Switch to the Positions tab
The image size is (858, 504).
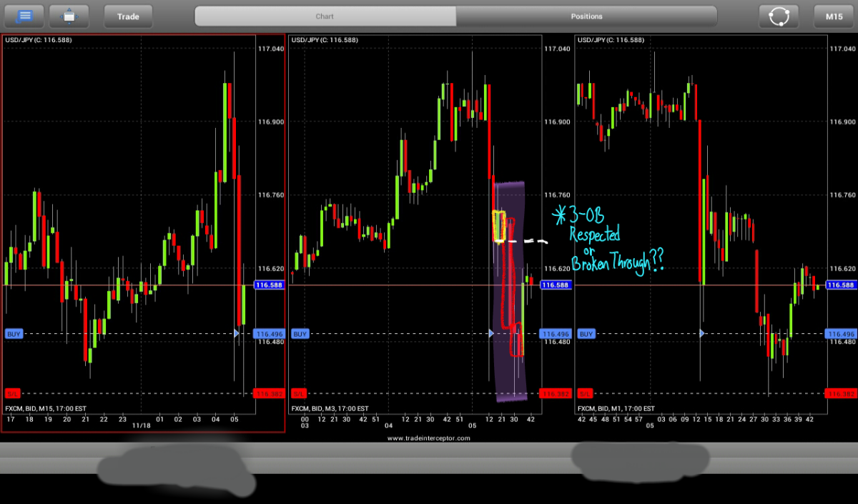pyautogui.click(x=587, y=16)
